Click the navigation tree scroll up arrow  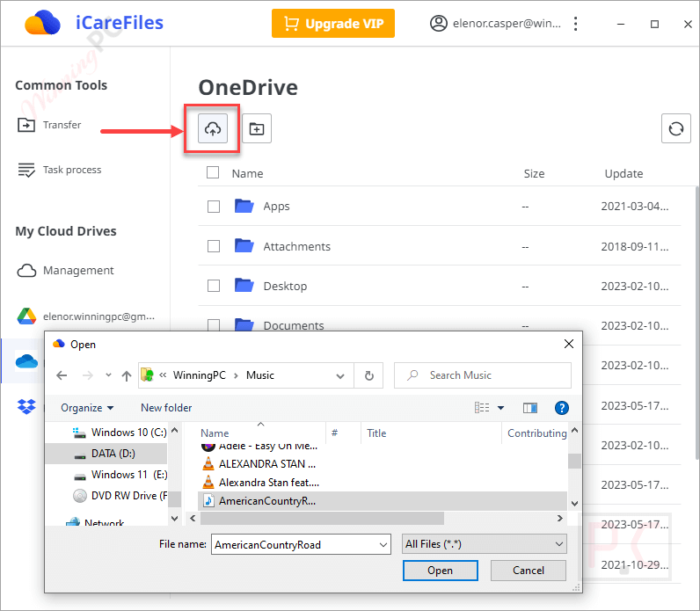click(174, 430)
